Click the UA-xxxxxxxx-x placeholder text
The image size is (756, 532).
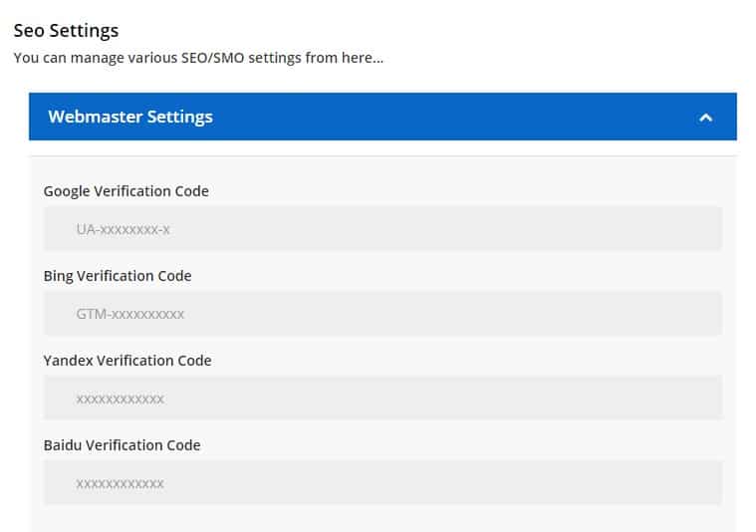coord(123,229)
